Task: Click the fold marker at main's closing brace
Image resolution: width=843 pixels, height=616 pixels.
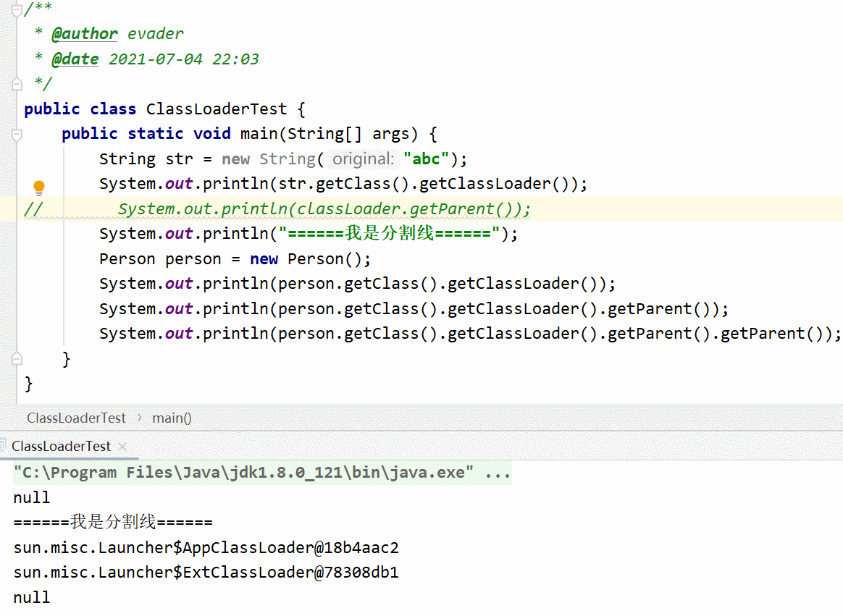Action: click(x=17, y=358)
